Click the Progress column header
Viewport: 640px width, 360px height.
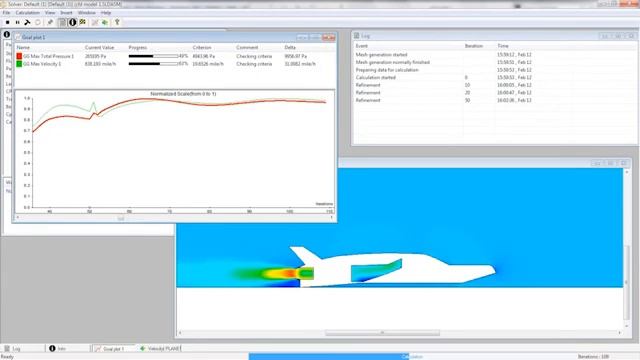138,48
